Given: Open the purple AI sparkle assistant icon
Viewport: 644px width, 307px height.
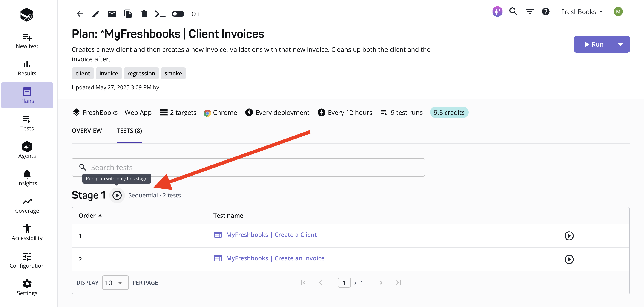Looking at the screenshot, I should (497, 12).
